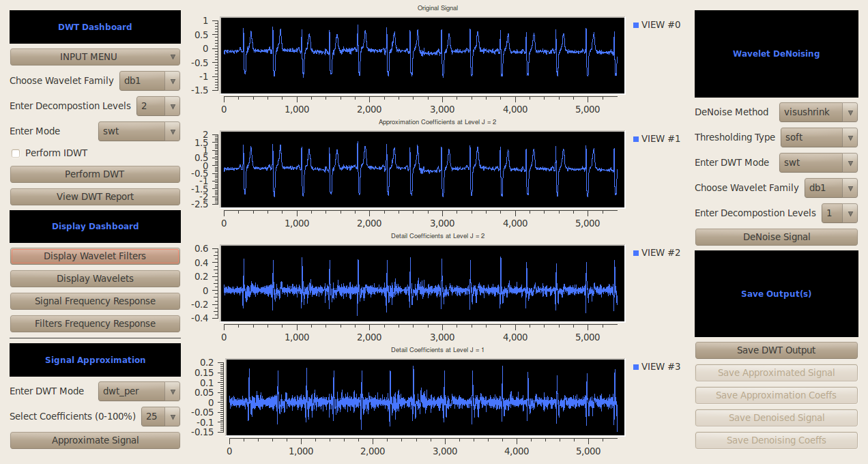
Task: Toggle the VIEW #2 legend marker
Action: coord(636,253)
